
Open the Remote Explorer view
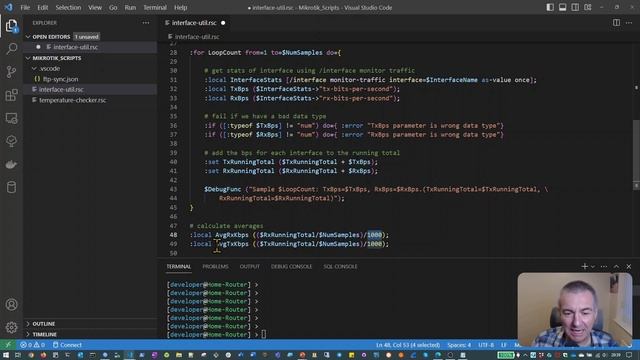11,118
